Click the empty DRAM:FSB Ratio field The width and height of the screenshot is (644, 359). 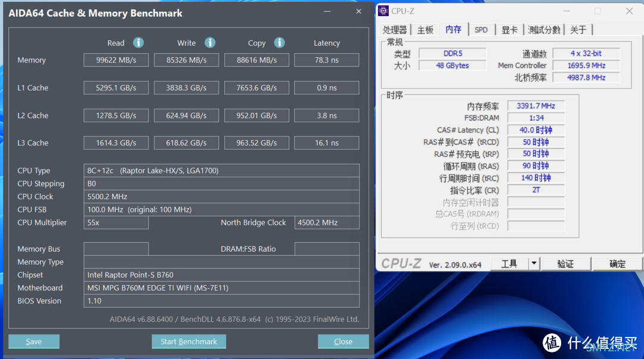tap(327, 249)
